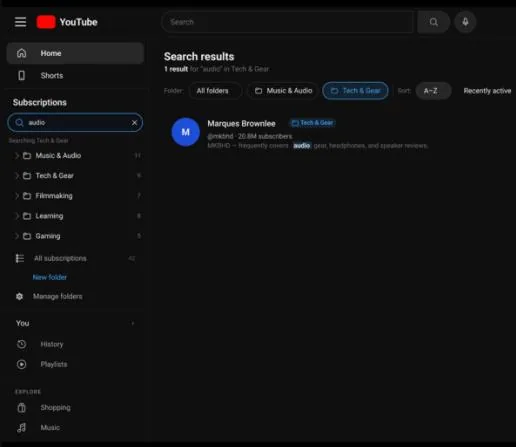The width and height of the screenshot is (516, 447).
Task: Click the Music note icon
Action: [x=22, y=427]
